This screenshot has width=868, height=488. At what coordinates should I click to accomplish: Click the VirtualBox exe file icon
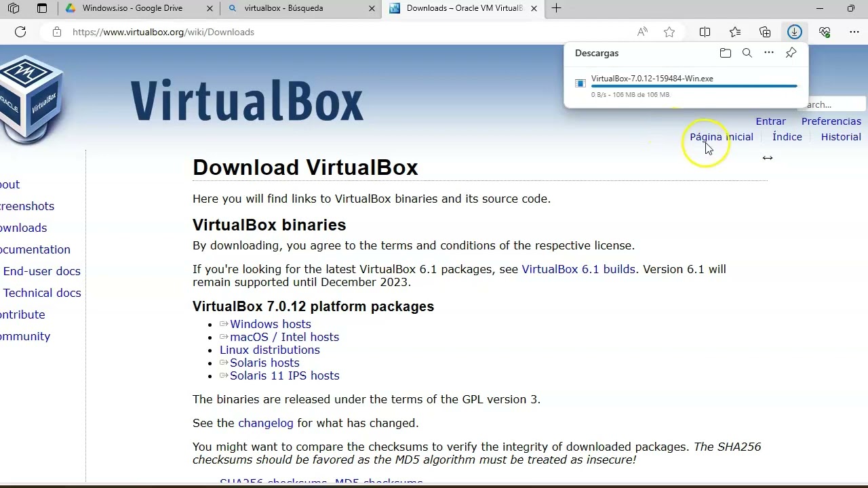pos(580,83)
